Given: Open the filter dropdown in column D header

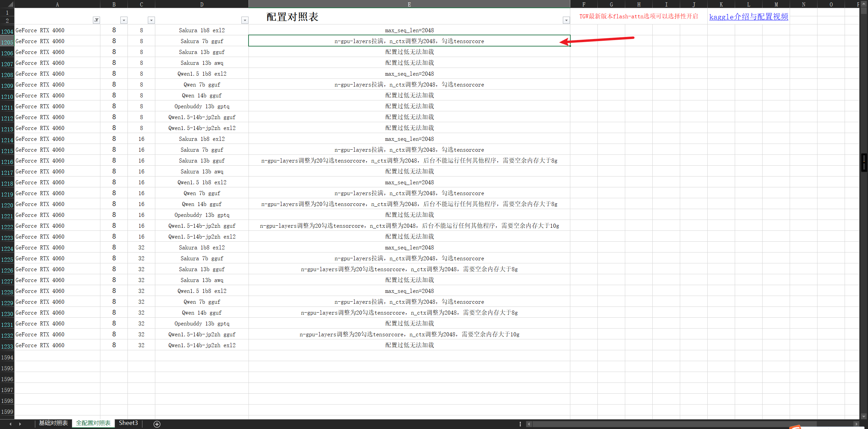Looking at the screenshot, I should pos(244,20).
